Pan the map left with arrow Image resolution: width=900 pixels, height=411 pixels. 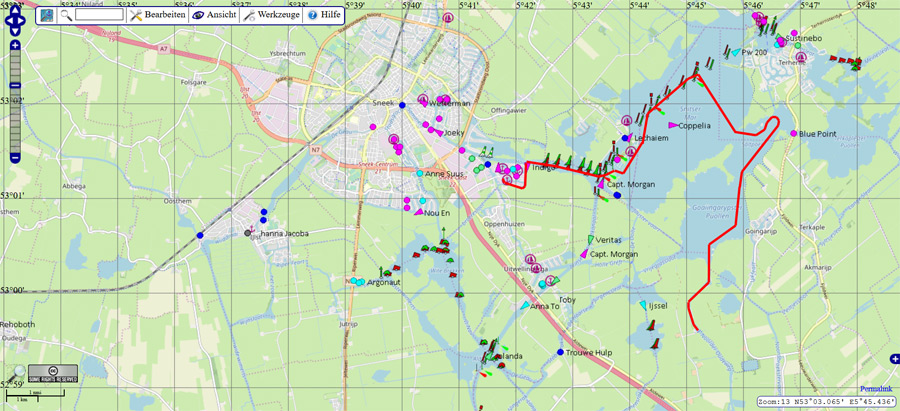tap(6, 19)
